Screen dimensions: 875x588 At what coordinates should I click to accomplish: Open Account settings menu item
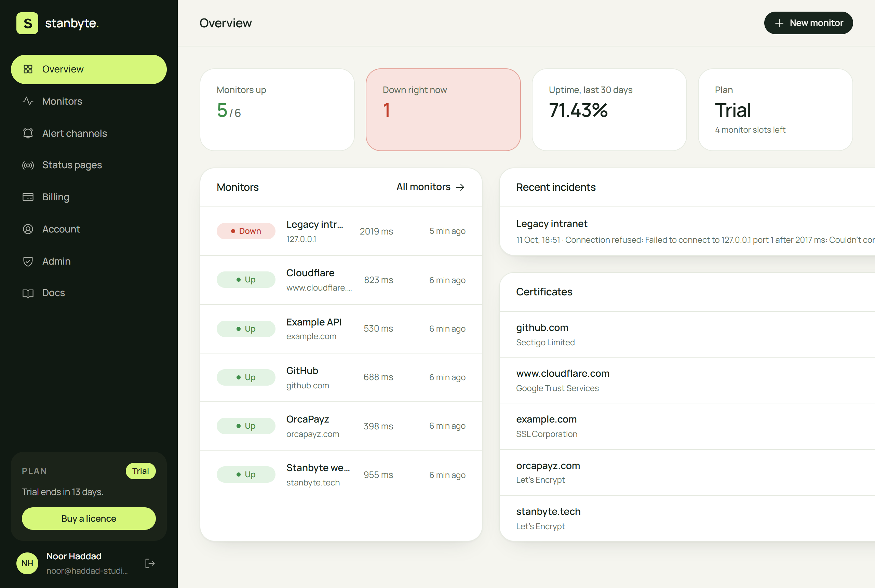[x=89, y=229]
